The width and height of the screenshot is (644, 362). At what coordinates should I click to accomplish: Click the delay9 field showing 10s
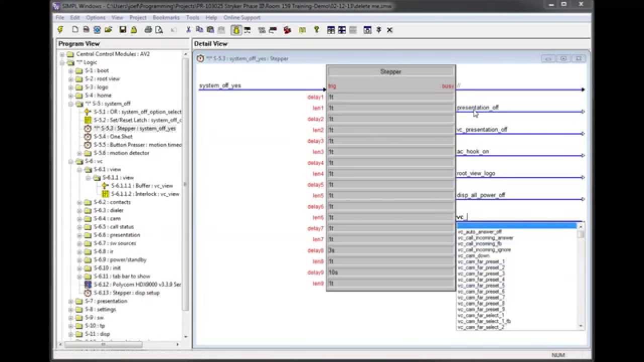tap(390, 273)
